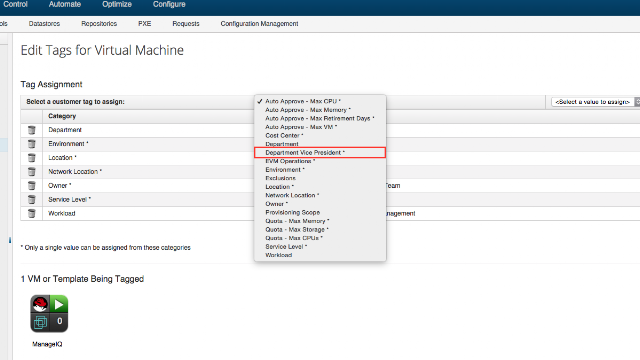Select 'Cost Center' from the list
Image resolution: width=640 pixels, height=360 pixels.
(x=320, y=136)
